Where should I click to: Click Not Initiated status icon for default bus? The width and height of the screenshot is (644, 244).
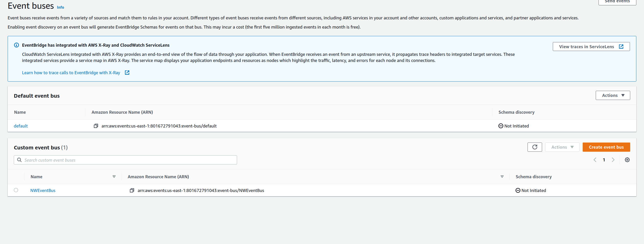coord(501,126)
